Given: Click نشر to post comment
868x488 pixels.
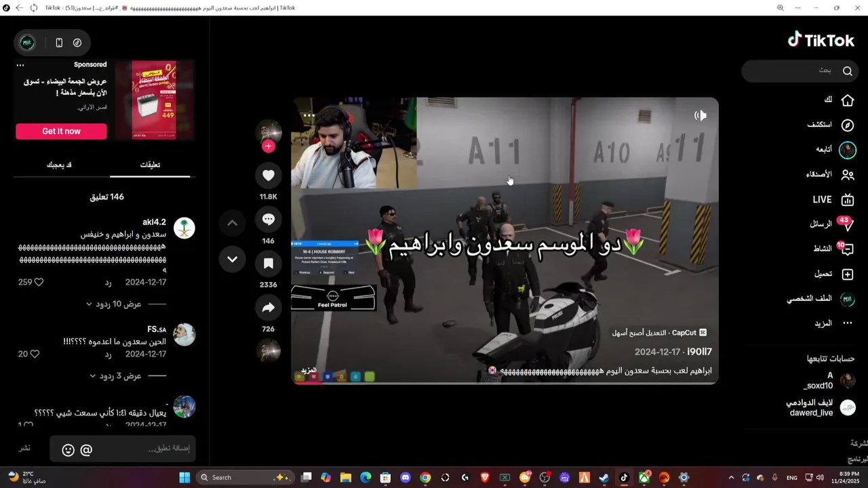Looking at the screenshot, I should (24, 448).
